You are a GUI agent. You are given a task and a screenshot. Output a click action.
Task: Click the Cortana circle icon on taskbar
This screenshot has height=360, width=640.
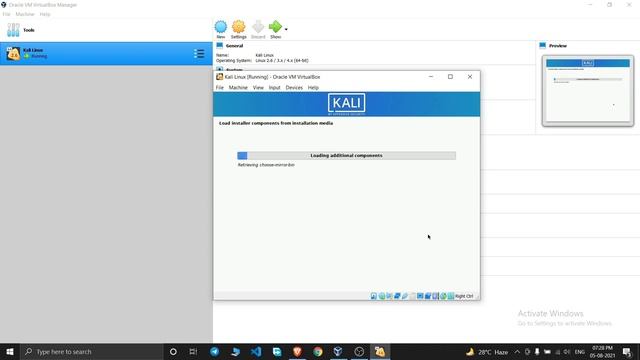tap(173, 351)
